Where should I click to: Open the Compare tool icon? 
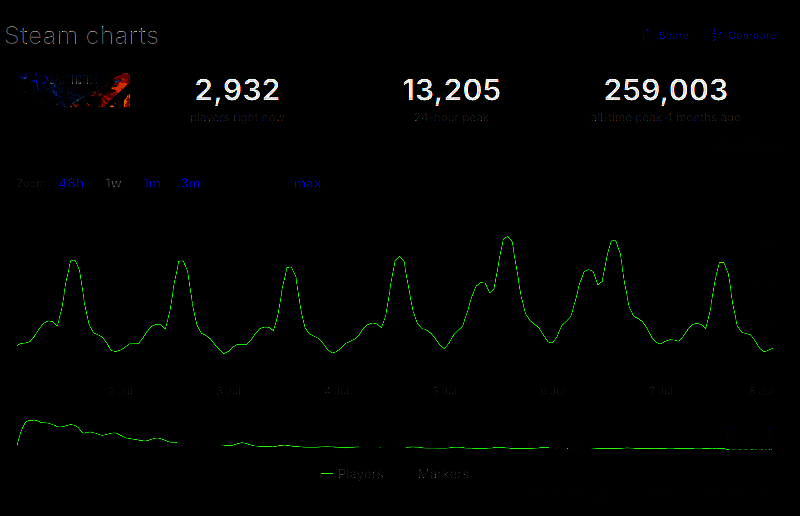(x=716, y=35)
